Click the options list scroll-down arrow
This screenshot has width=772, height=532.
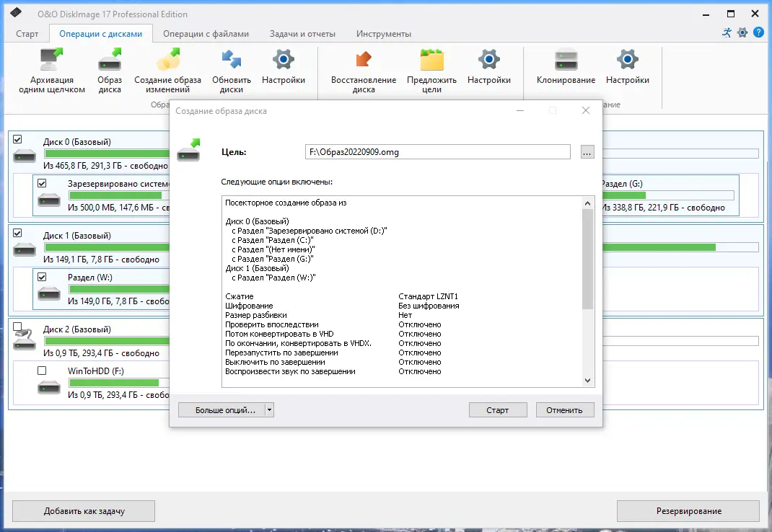click(587, 381)
